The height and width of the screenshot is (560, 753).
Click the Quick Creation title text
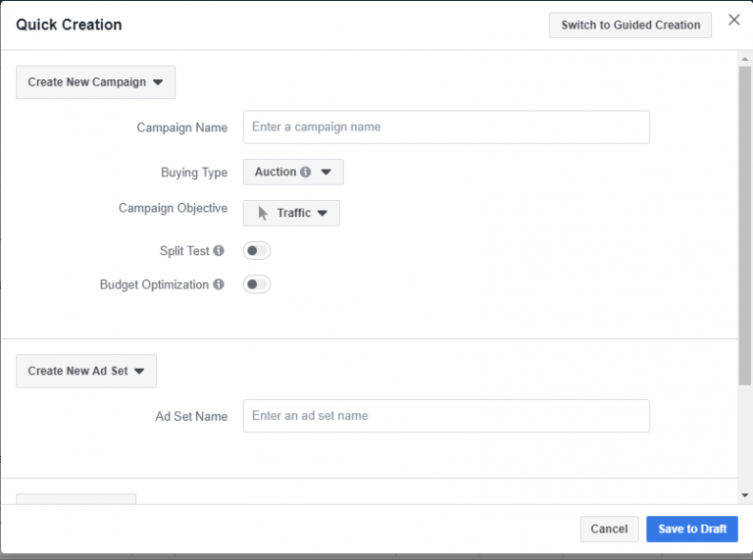69,25
